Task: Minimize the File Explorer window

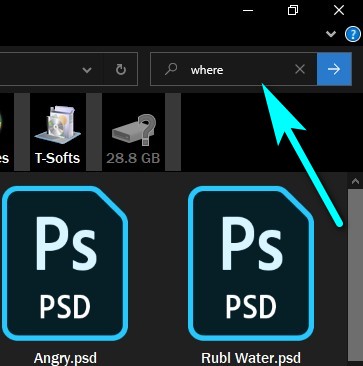Action: click(248, 11)
